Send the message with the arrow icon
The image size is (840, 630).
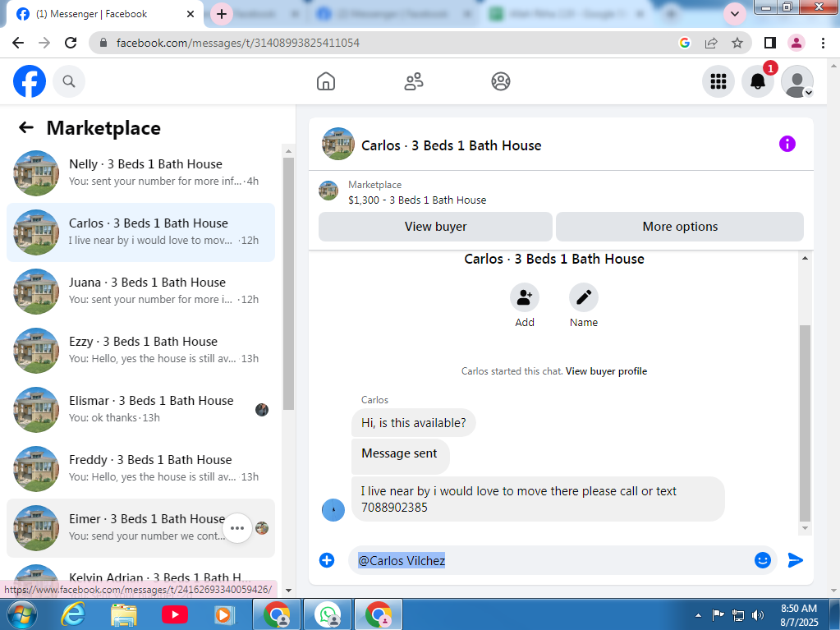tap(796, 560)
